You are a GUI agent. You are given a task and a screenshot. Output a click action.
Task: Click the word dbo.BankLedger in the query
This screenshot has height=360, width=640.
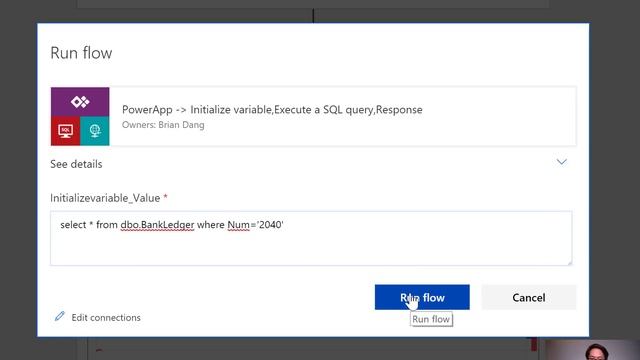157,225
